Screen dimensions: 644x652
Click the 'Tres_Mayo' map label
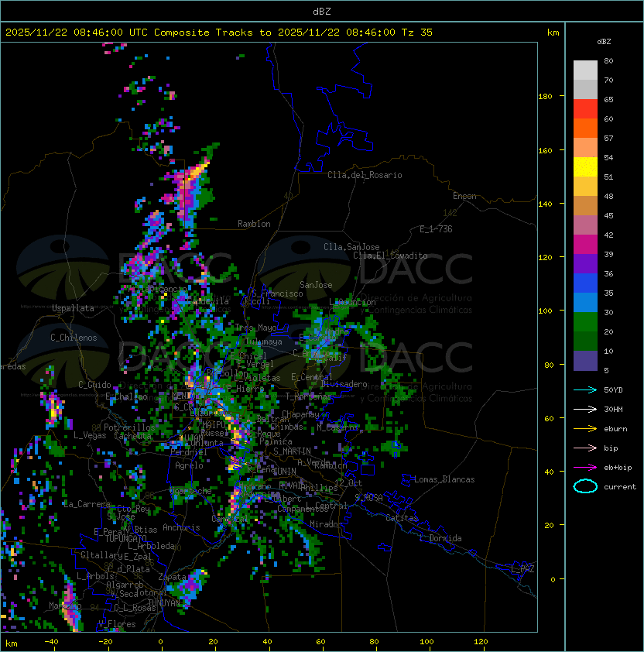[255, 328]
